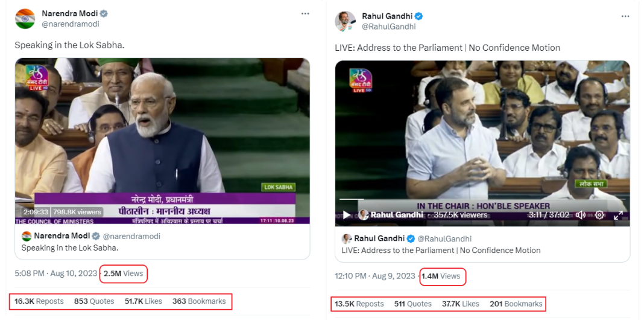Click the @narendramodi handle in the header
Viewport: 644px width, 320px height.
(71, 24)
